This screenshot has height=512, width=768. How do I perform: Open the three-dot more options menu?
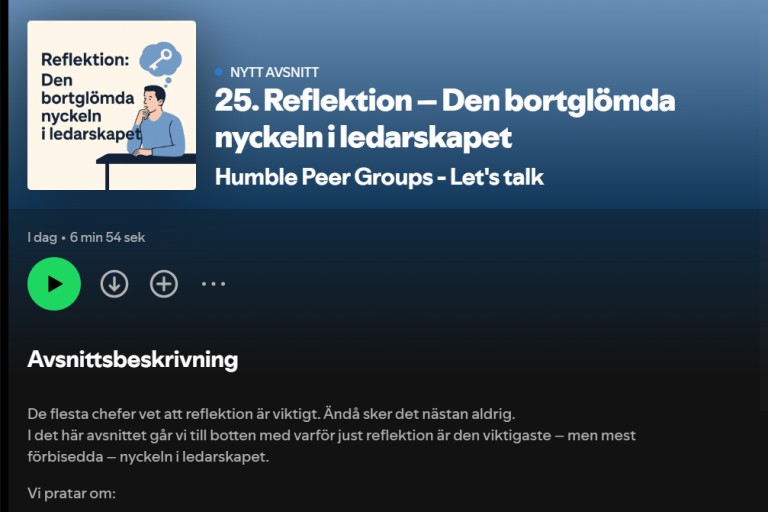point(214,284)
